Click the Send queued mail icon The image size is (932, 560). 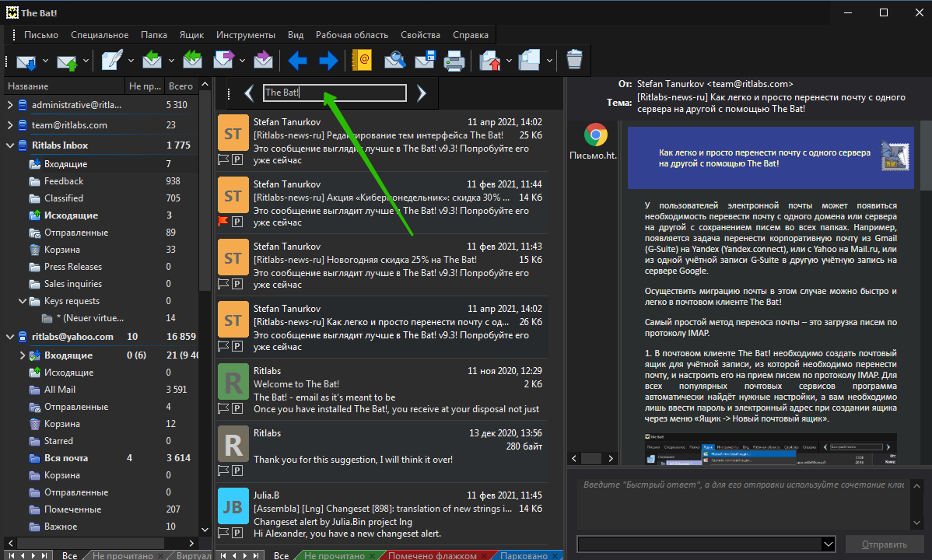[x=67, y=61]
